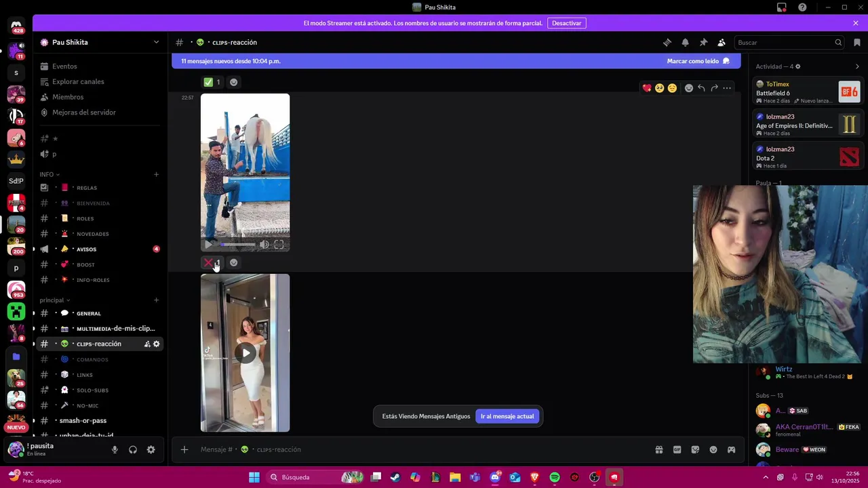The image size is (868, 488).
Task: Open the bookmark inbox icon
Action: pyautogui.click(x=857, y=42)
